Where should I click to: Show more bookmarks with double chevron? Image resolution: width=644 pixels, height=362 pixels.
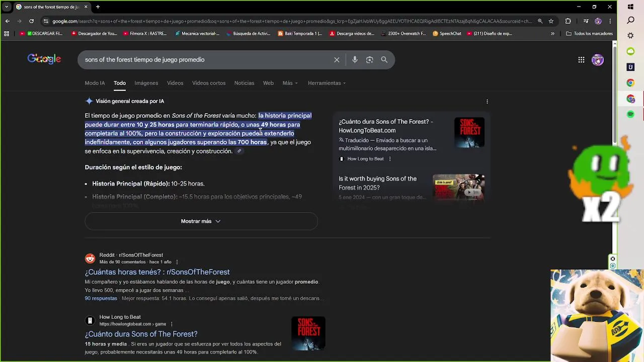[x=552, y=34]
